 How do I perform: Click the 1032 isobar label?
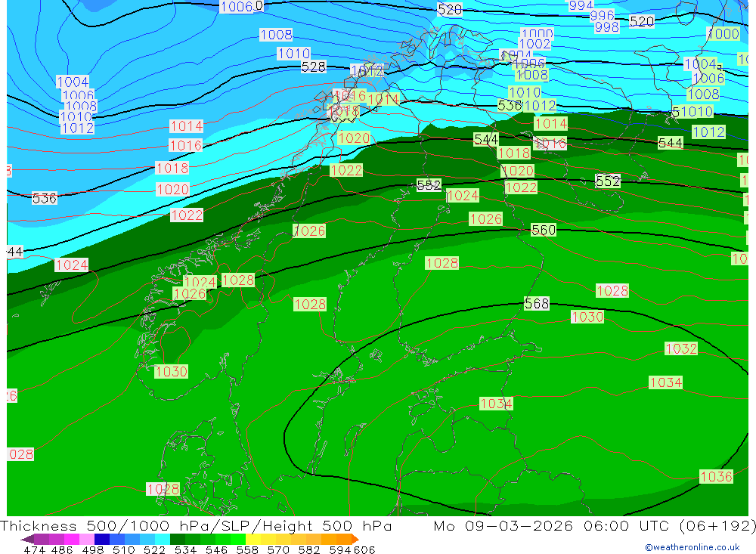point(681,348)
